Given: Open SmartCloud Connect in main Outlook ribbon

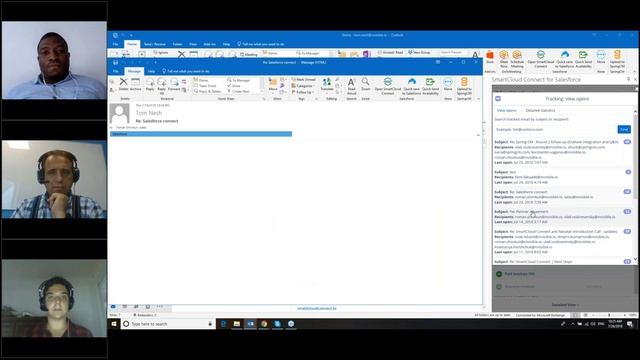Looking at the screenshot, I should [x=540, y=59].
